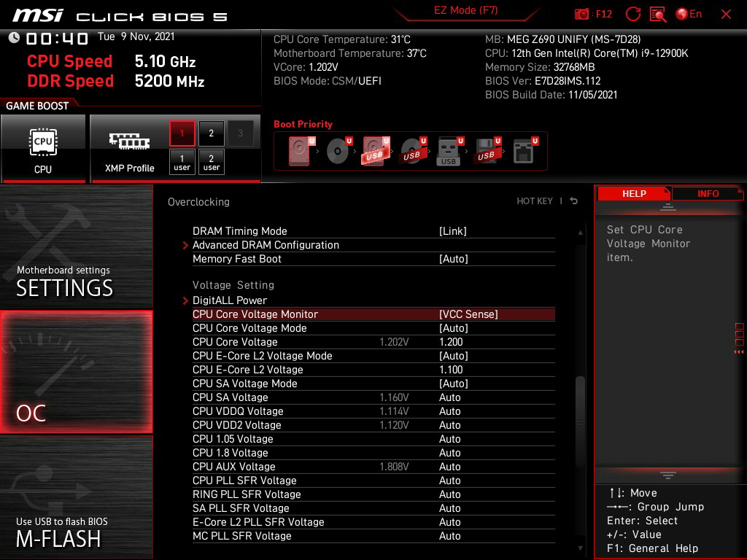The height and width of the screenshot is (560, 747).
Task: Edit CPU Core Voltage value 1.200
Action: (x=451, y=342)
